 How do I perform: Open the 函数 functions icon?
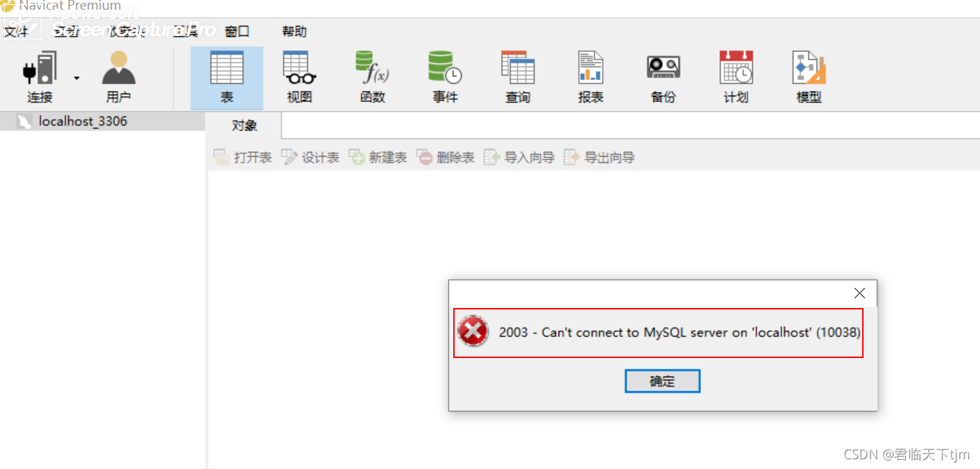372,78
